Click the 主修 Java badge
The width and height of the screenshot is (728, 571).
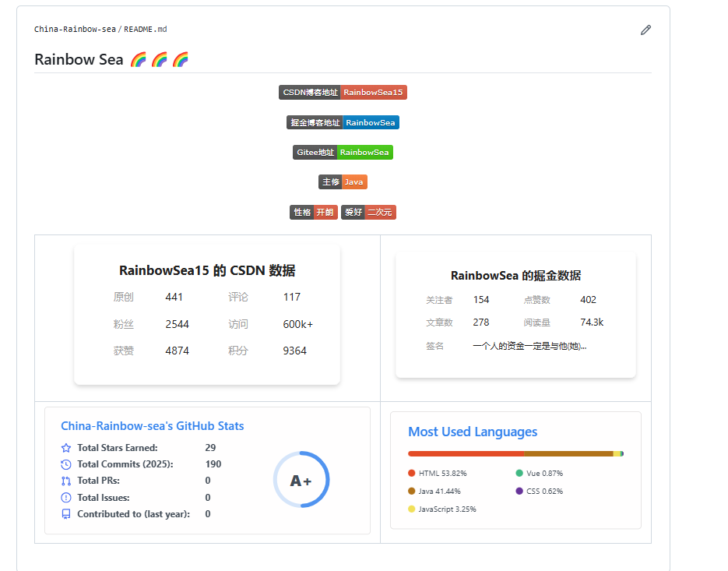343,182
